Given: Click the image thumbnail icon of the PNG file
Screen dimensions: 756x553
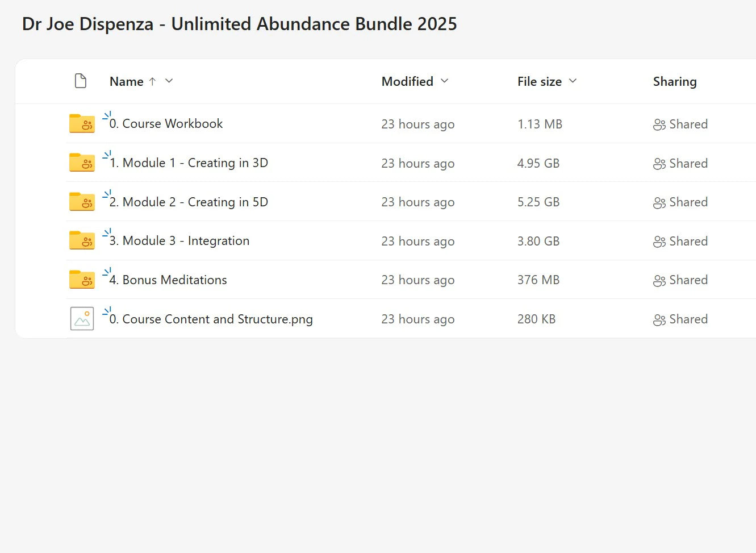Looking at the screenshot, I should click(x=82, y=318).
